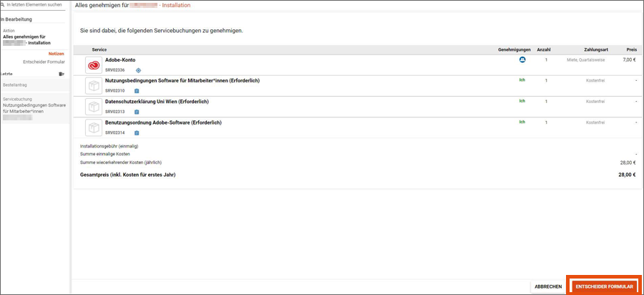Click the approvers group icon for Adobe-Konto
This screenshot has width=644, height=295.
tap(522, 60)
